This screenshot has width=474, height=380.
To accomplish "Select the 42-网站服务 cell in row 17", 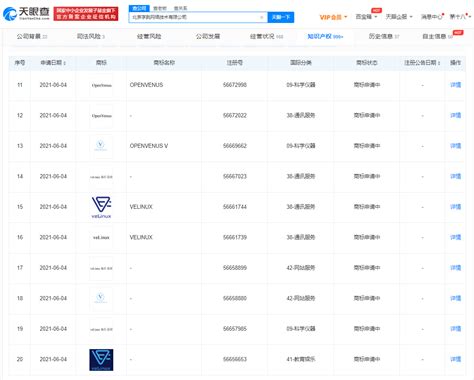I will point(301,268).
